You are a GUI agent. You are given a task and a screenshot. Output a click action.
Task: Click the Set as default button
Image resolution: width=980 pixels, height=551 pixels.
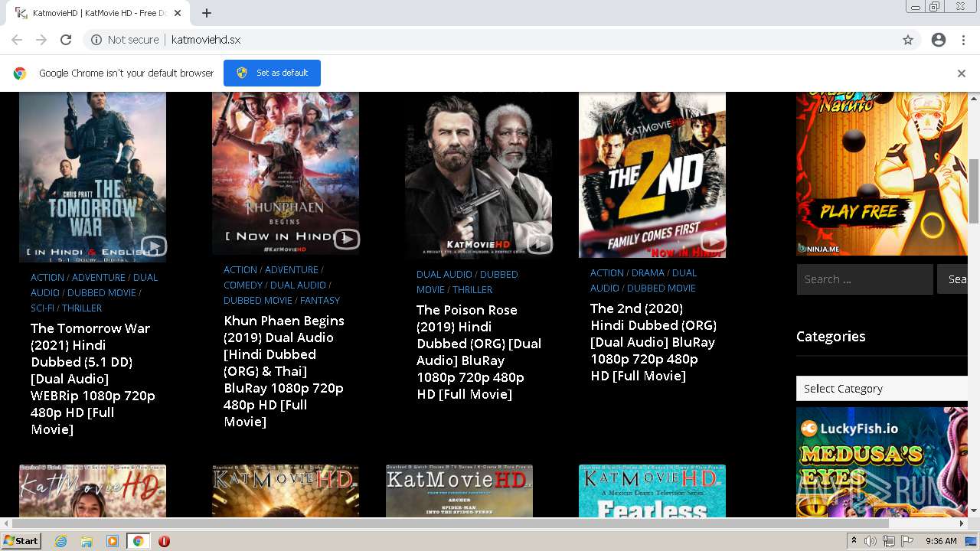coord(272,73)
